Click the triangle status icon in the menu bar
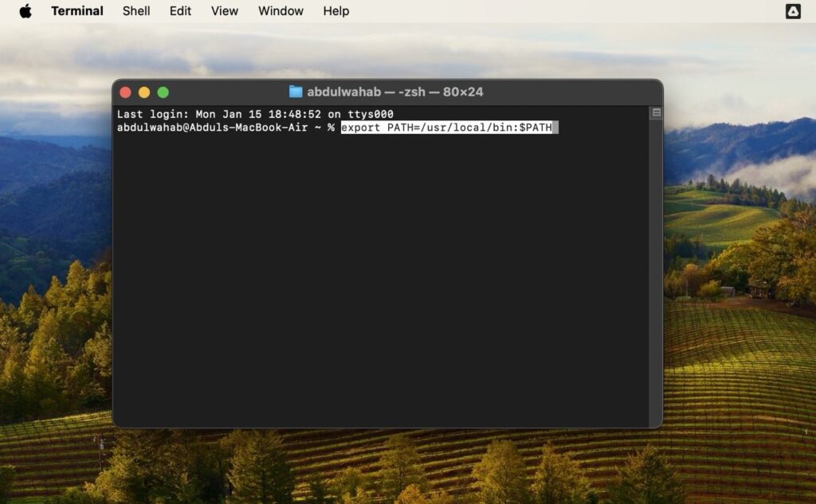This screenshot has height=504, width=816. tap(792, 11)
